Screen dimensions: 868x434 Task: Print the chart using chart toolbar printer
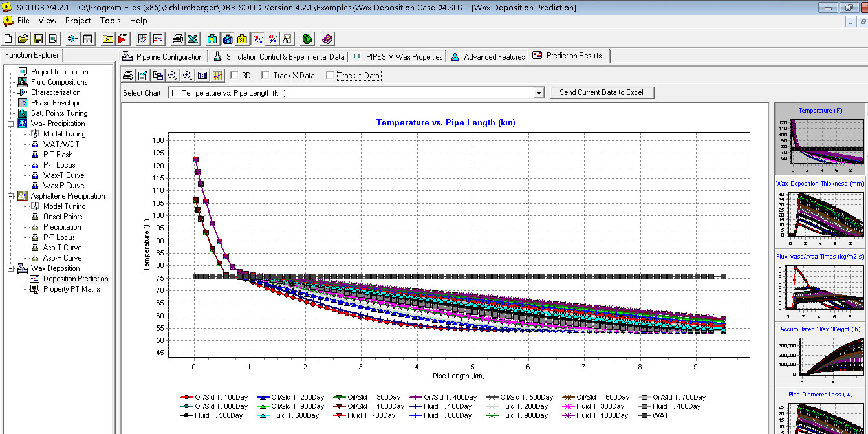coord(129,75)
